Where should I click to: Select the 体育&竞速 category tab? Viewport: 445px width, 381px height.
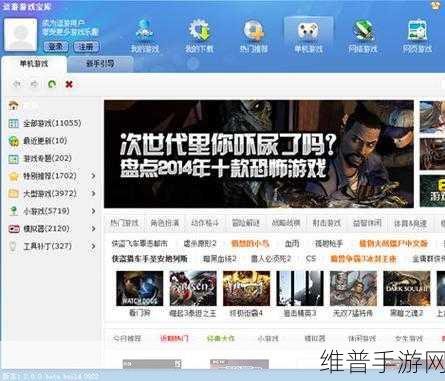click(410, 223)
